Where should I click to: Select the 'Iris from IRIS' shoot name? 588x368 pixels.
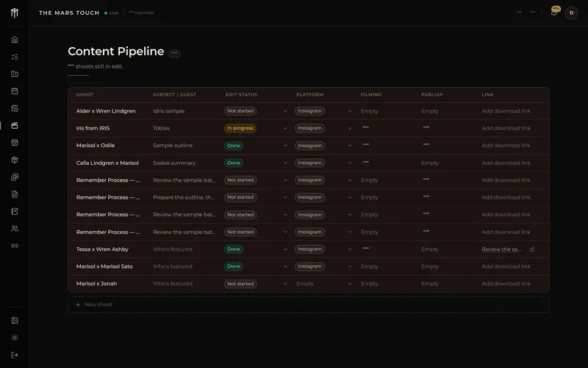point(93,128)
